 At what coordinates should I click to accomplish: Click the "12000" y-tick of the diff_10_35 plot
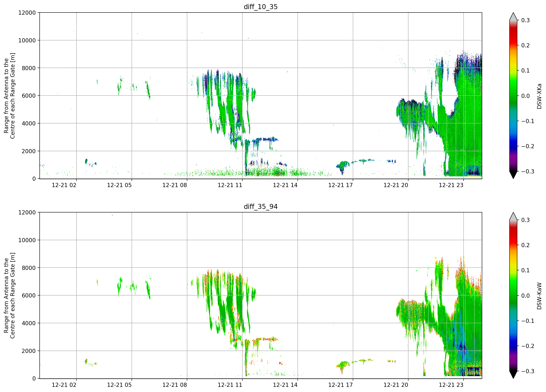27,13
